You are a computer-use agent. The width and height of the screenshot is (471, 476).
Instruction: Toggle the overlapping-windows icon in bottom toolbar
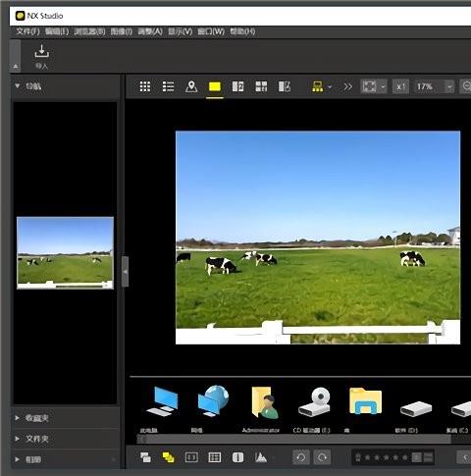[145, 457]
